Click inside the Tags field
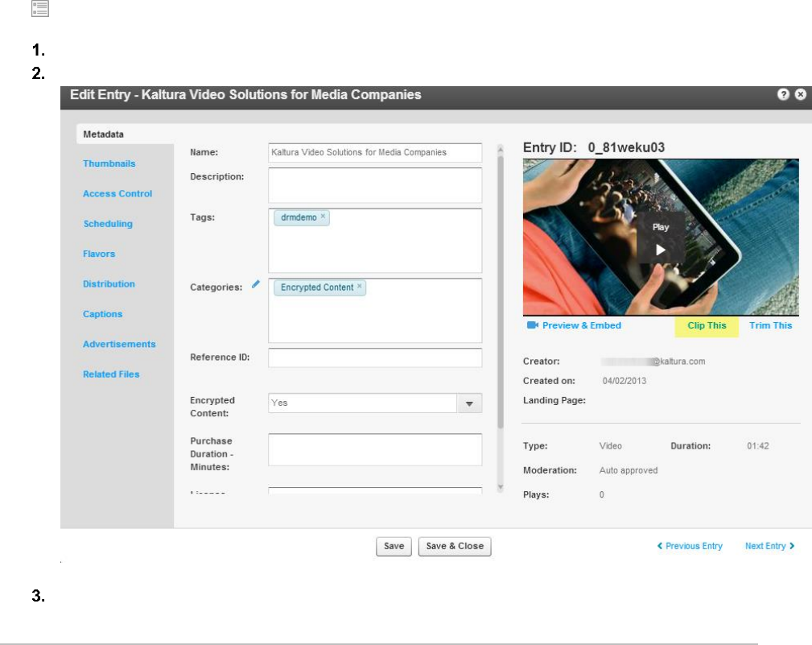This screenshot has height=645, width=812. (x=375, y=241)
